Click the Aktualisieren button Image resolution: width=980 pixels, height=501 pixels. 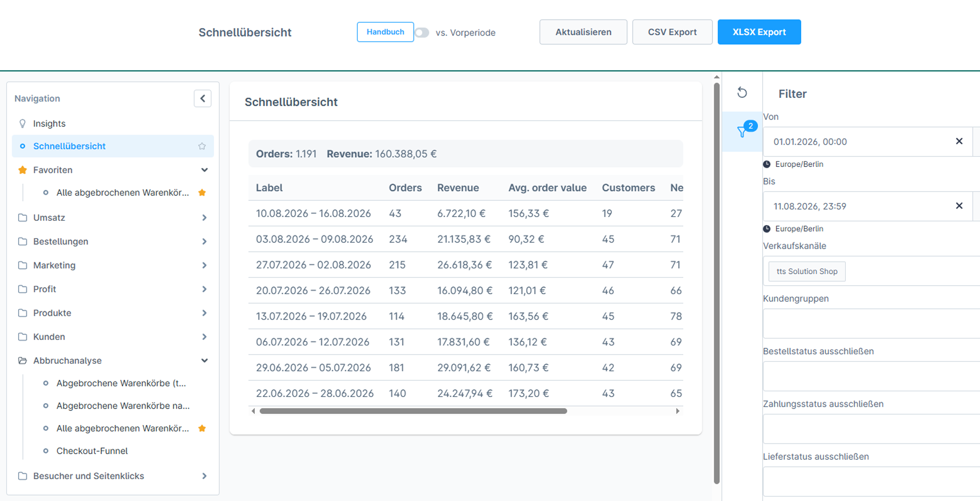[x=583, y=32]
